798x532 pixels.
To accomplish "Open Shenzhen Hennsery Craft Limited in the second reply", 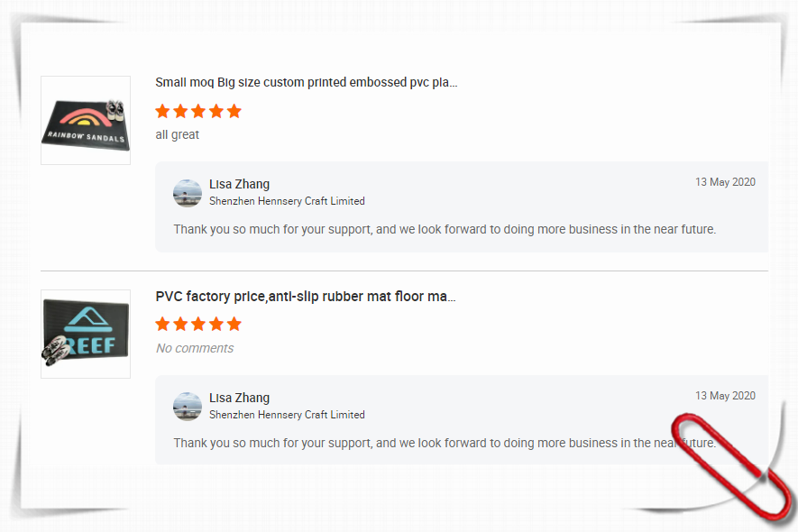I will (287, 415).
